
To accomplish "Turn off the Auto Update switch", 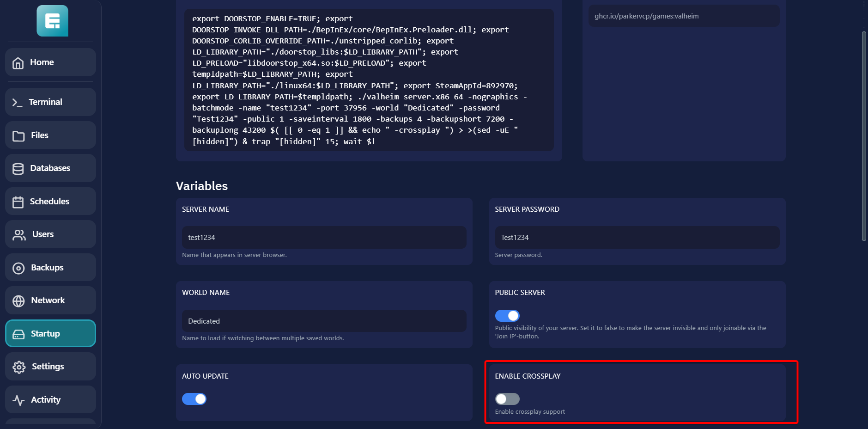I will pyautogui.click(x=194, y=399).
